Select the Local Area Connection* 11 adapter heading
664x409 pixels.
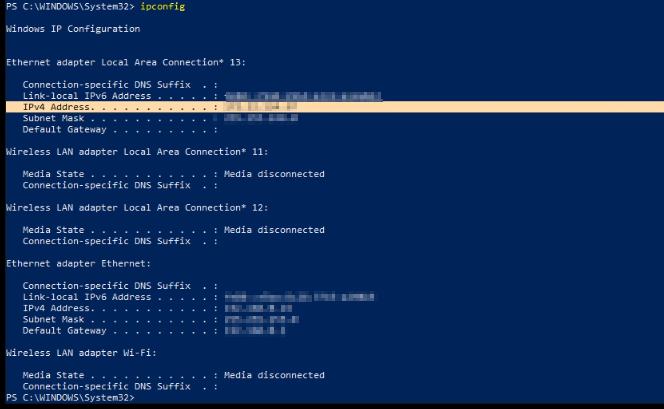(x=137, y=152)
